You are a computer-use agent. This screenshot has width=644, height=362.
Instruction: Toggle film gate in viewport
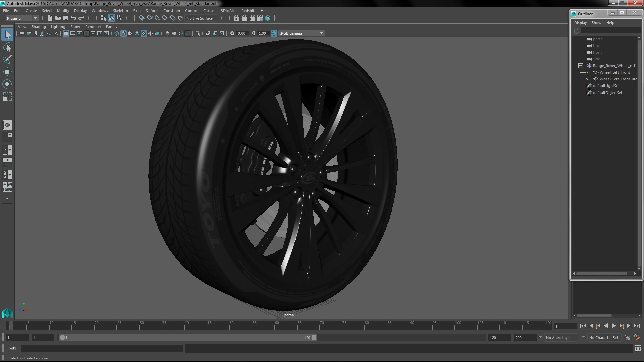coord(73,33)
